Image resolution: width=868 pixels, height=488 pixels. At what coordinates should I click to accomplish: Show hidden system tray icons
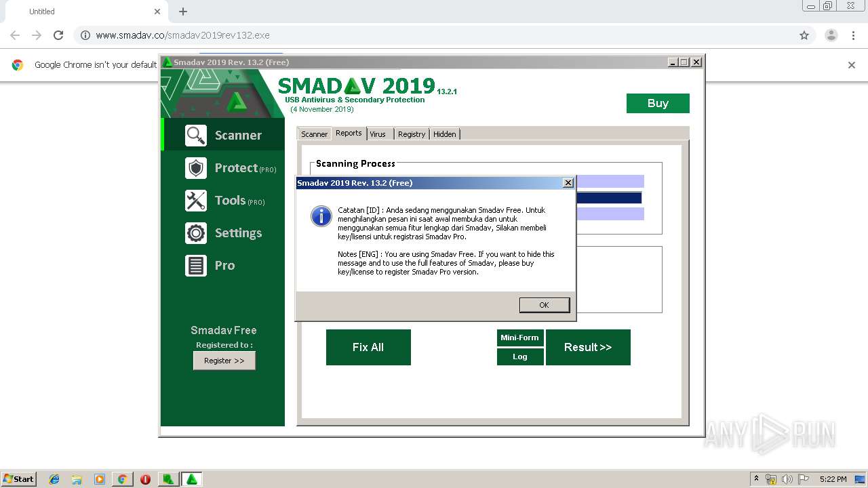point(757,479)
